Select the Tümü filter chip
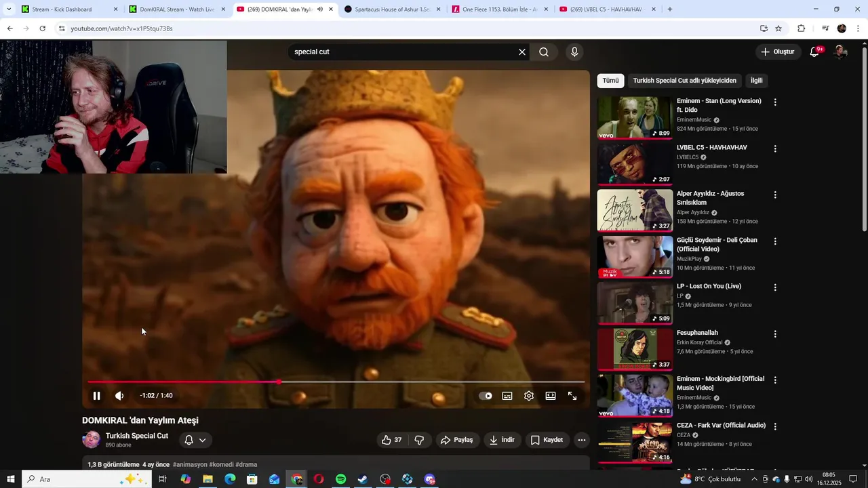Screen dimensions: 868x488 610,81
